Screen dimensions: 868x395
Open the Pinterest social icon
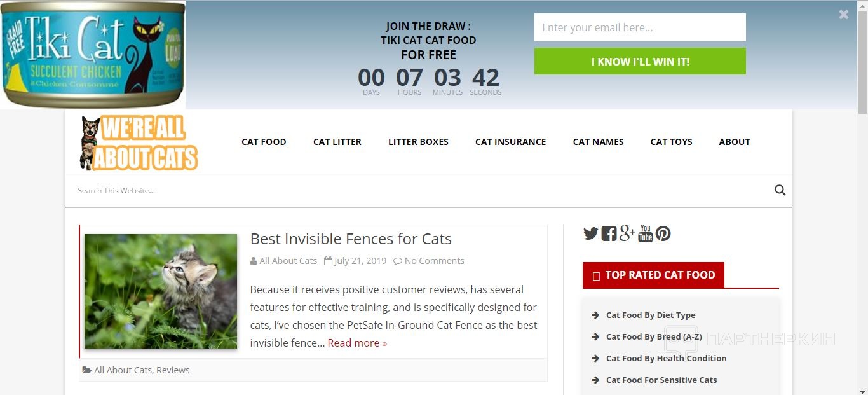663,233
